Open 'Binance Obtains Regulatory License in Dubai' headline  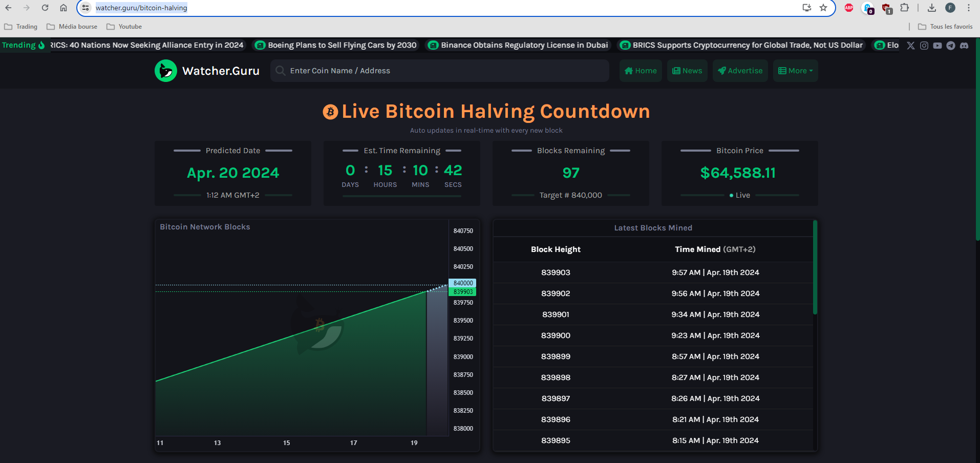pos(519,45)
